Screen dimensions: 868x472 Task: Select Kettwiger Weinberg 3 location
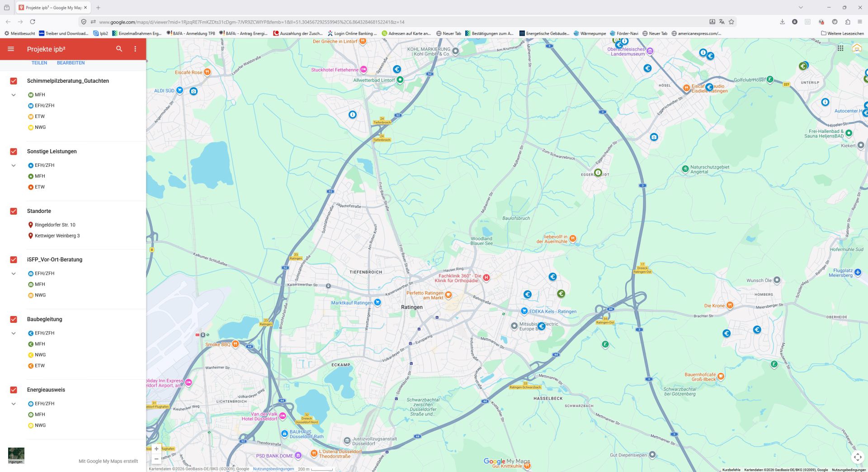point(57,236)
